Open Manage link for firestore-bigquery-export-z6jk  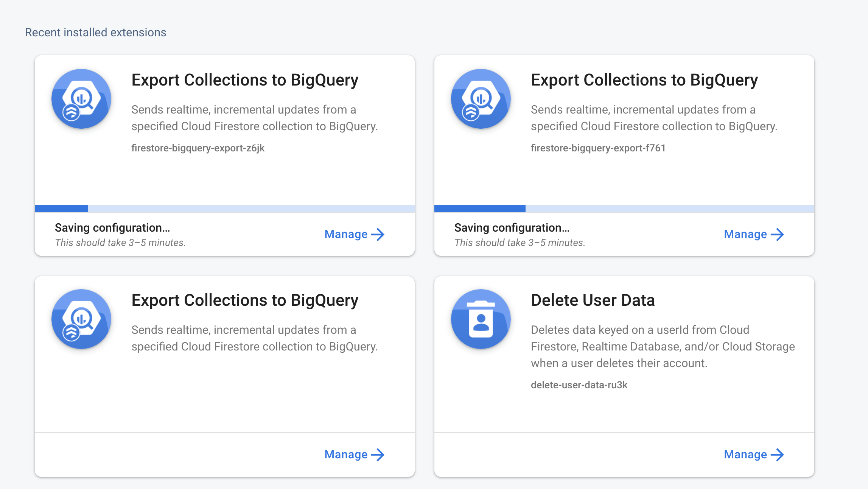pos(355,234)
